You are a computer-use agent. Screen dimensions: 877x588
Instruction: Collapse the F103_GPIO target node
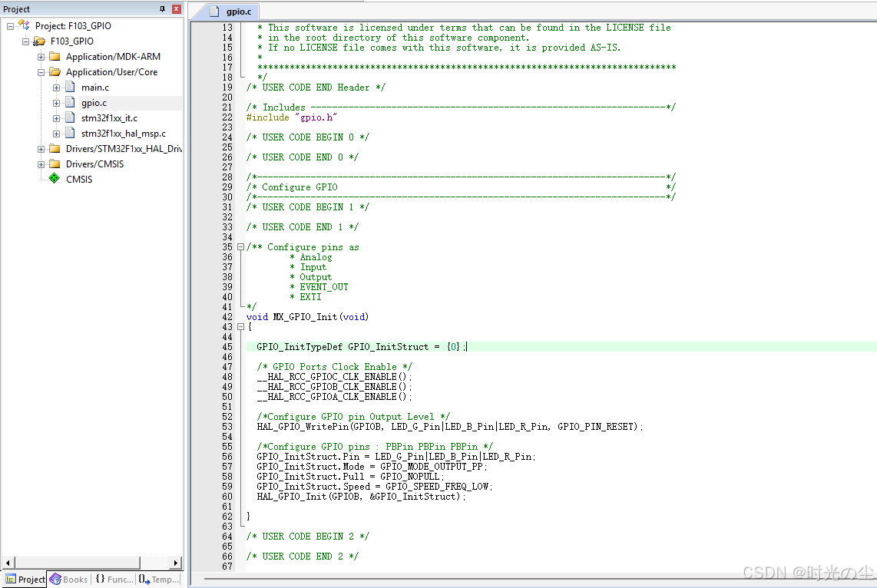[x=26, y=41]
